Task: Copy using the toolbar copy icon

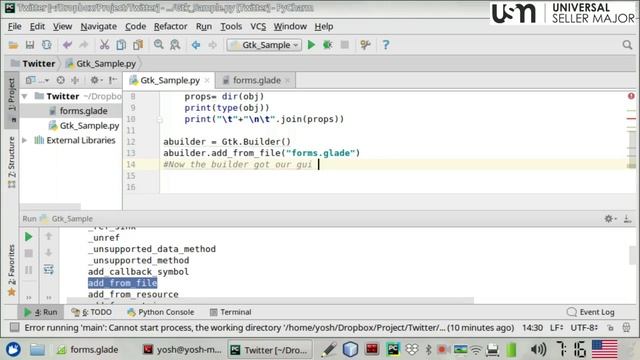Action: pos(121,45)
